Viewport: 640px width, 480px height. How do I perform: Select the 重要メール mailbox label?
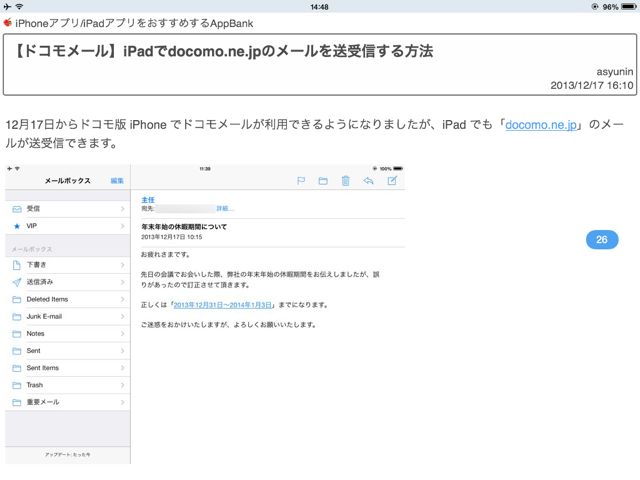pyautogui.click(x=43, y=402)
